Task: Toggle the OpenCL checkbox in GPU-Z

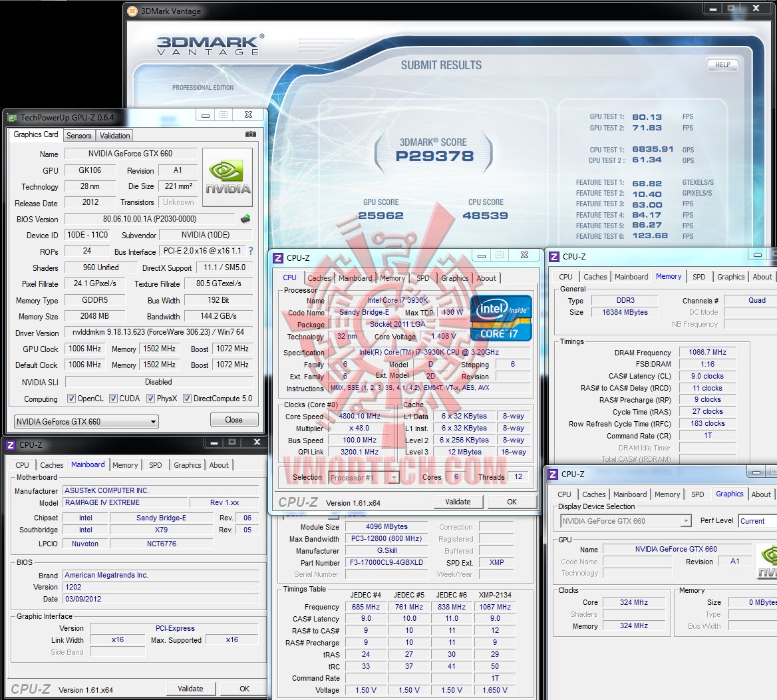Action: 71,399
